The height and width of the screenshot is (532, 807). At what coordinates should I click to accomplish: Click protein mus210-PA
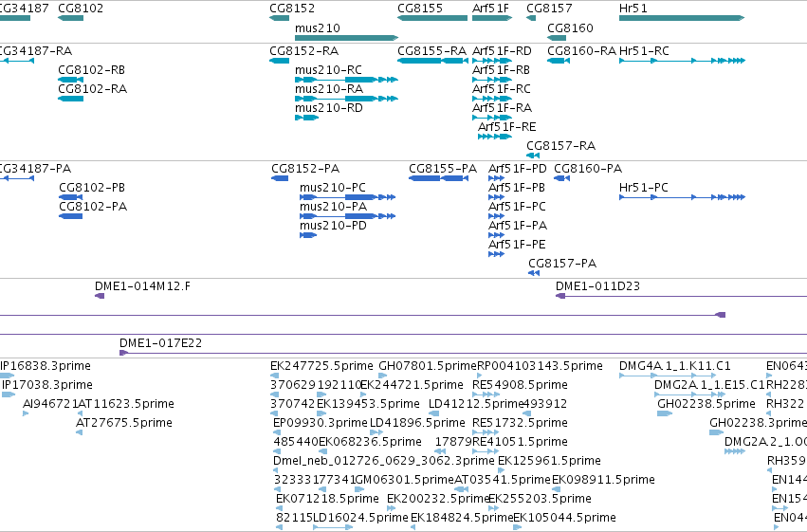point(334,207)
